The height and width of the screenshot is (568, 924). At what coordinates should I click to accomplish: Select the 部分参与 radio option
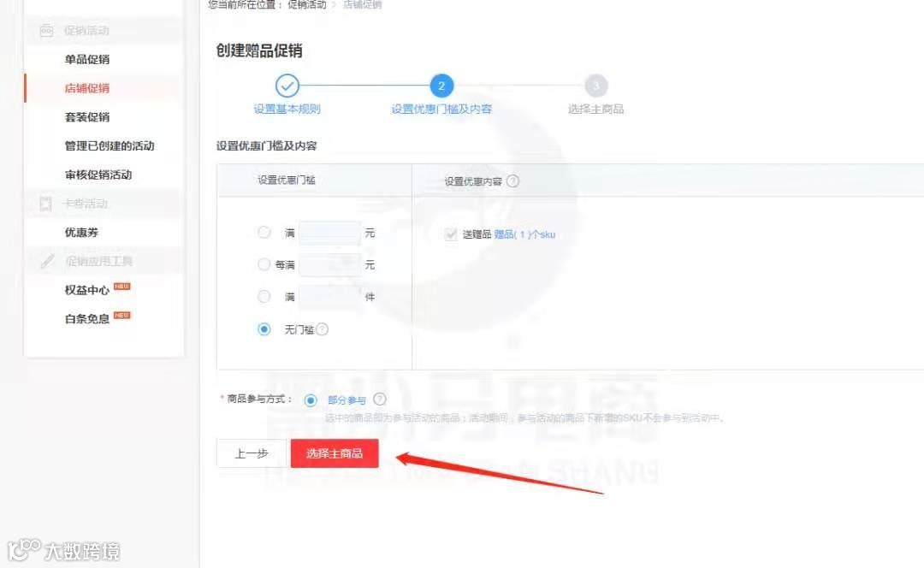[x=311, y=400]
